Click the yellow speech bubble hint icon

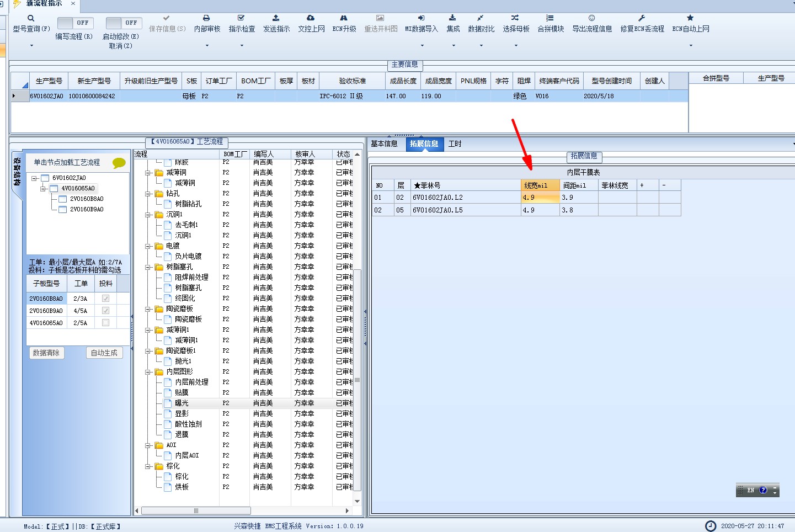coord(119,163)
